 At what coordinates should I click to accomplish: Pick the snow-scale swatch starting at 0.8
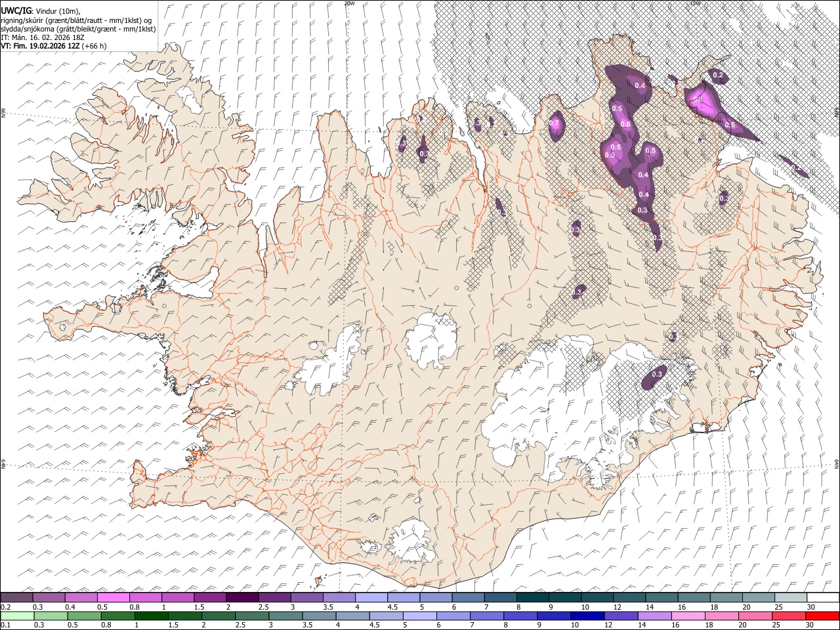(145, 597)
